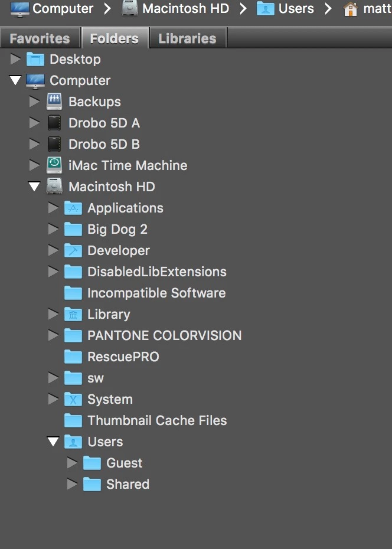Go to Macintosh HD in the path bar
The height and width of the screenshot is (549, 392).
click(x=185, y=9)
